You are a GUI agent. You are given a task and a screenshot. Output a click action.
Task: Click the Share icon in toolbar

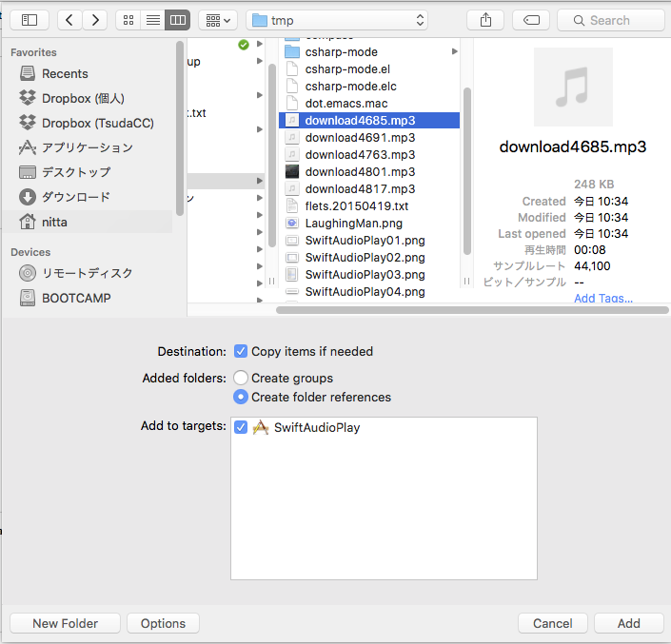485,20
